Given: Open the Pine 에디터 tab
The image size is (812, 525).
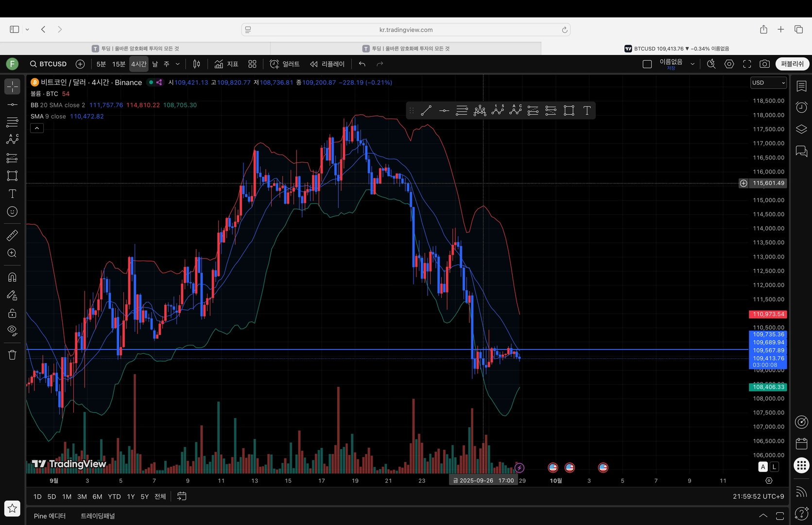Looking at the screenshot, I should coord(50,516).
